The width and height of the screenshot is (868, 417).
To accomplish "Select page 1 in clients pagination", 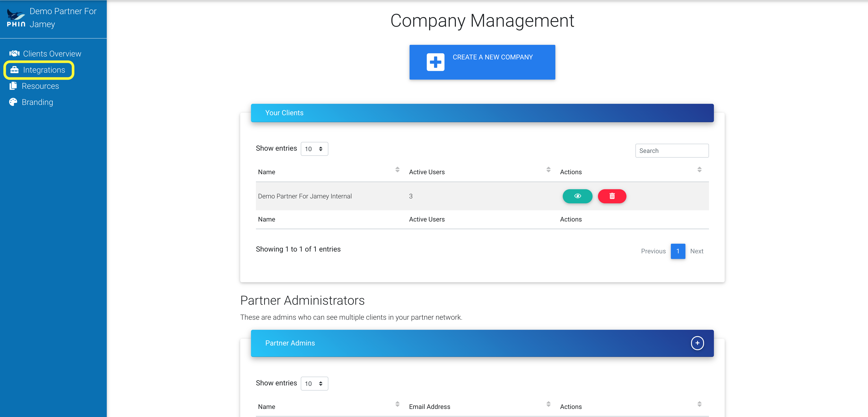I will coord(678,251).
